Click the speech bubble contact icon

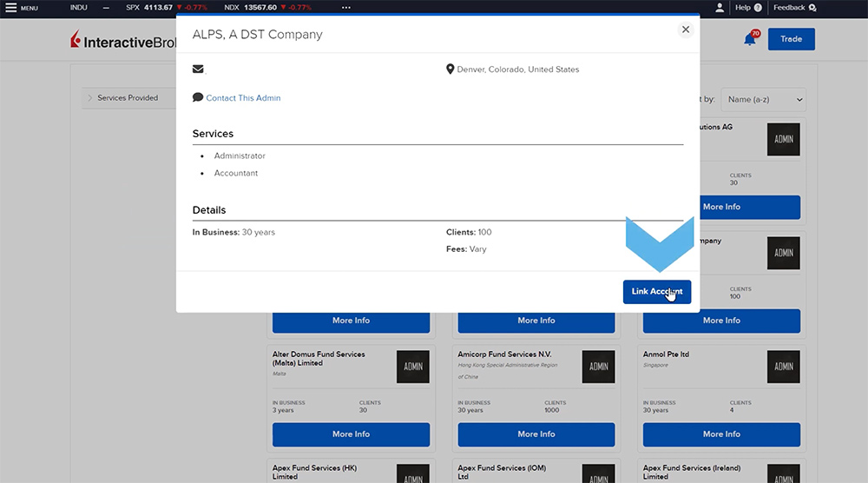click(x=198, y=98)
